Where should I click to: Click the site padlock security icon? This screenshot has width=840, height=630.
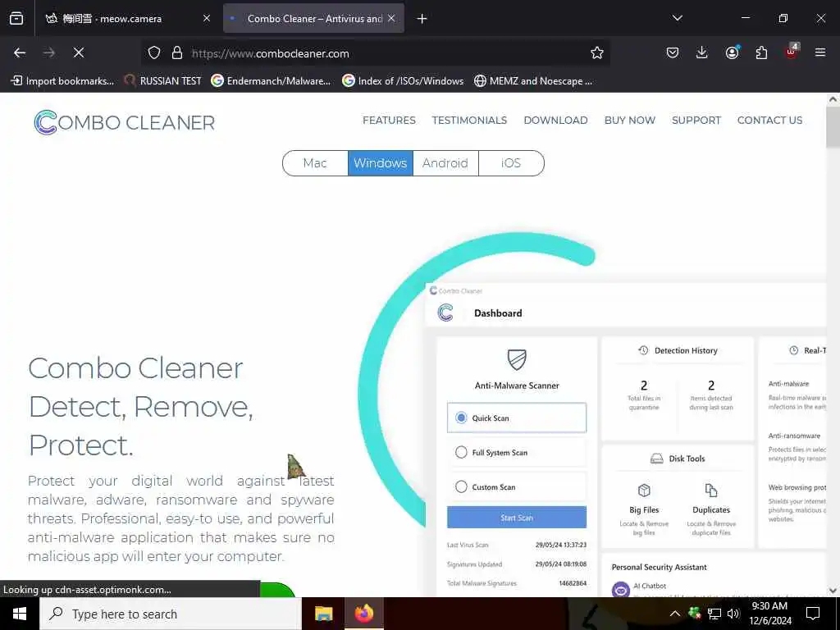click(177, 52)
